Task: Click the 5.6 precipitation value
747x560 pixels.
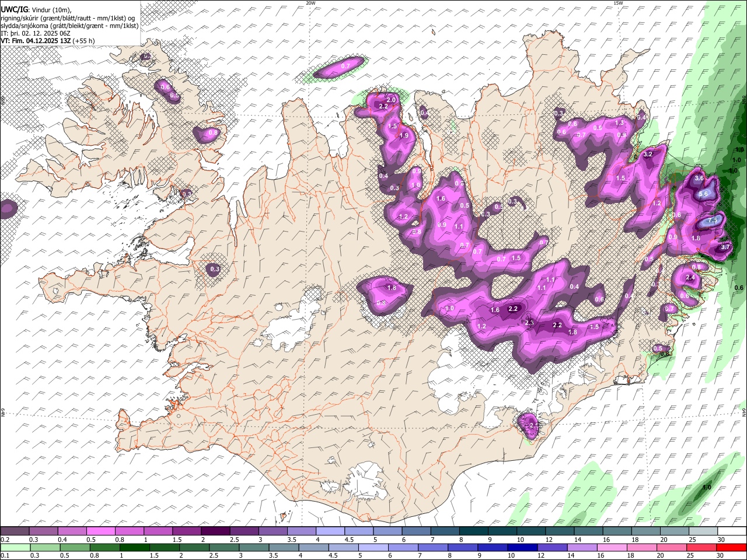Action: click(703, 194)
